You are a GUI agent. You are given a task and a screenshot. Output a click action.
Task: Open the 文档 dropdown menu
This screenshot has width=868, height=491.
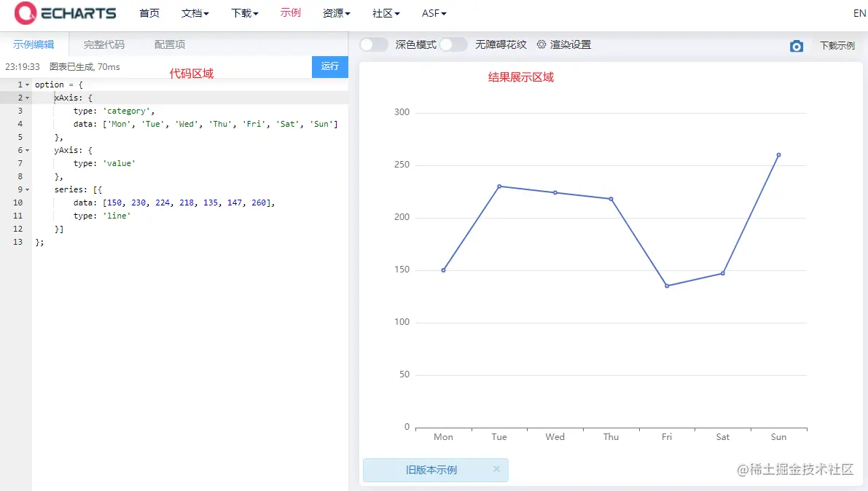[x=195, y=12]
